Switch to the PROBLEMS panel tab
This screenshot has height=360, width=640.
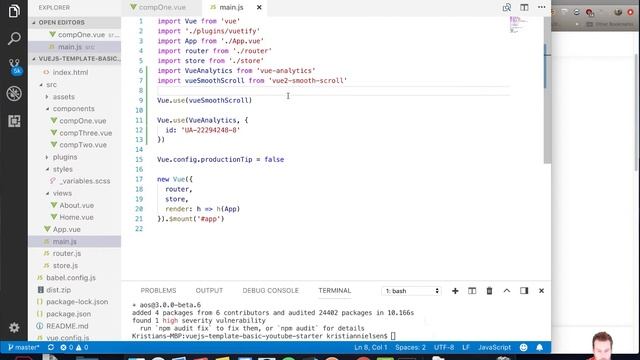pyautogui.click(x=158, y=291)
